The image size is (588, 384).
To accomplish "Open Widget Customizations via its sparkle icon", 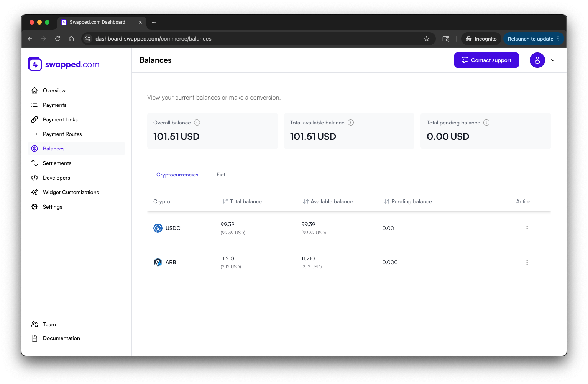I will coord(34,192).
